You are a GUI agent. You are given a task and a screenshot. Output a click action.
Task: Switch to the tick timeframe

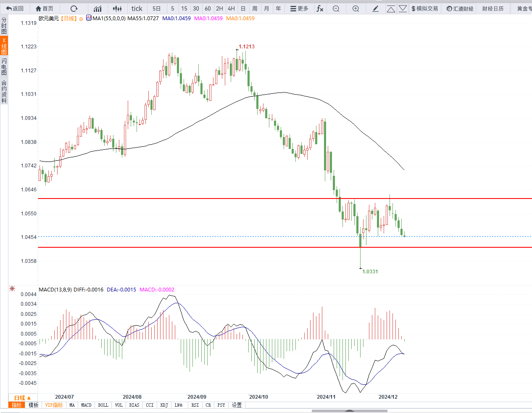[137, 8]
